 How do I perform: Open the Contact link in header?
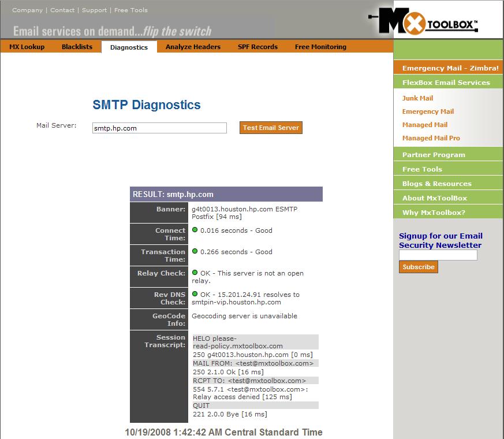coord(62,10)
